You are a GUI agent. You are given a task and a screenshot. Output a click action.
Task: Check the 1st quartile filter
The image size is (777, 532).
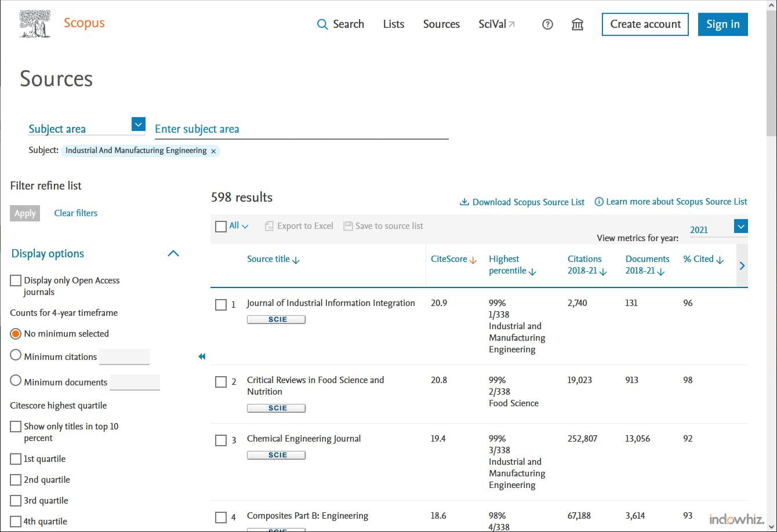16,459
